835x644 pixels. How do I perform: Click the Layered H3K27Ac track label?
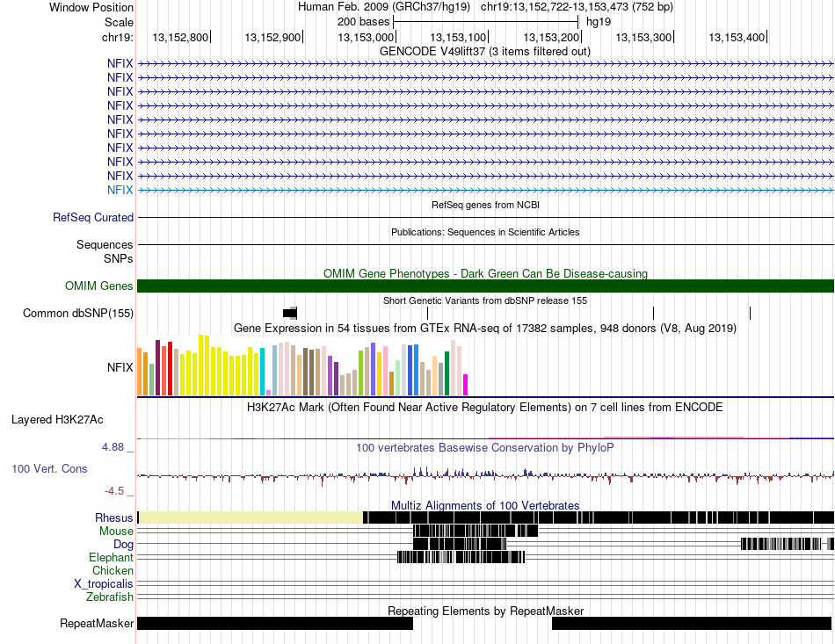pyautogui.click(x=57, y=419)
